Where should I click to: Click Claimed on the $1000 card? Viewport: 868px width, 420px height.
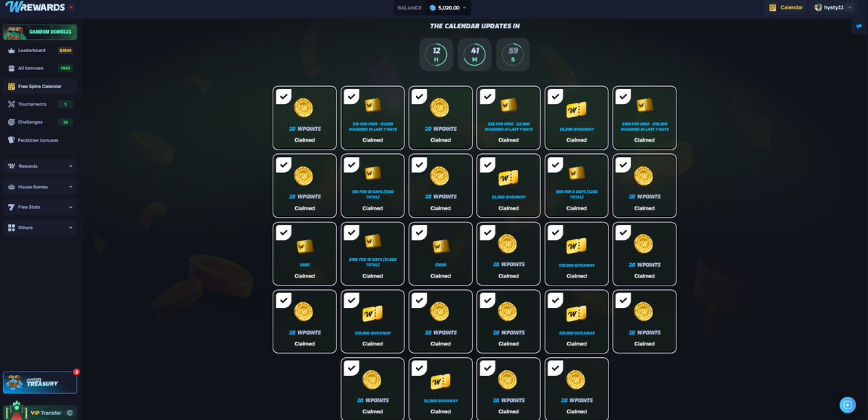tap(441, 276)
